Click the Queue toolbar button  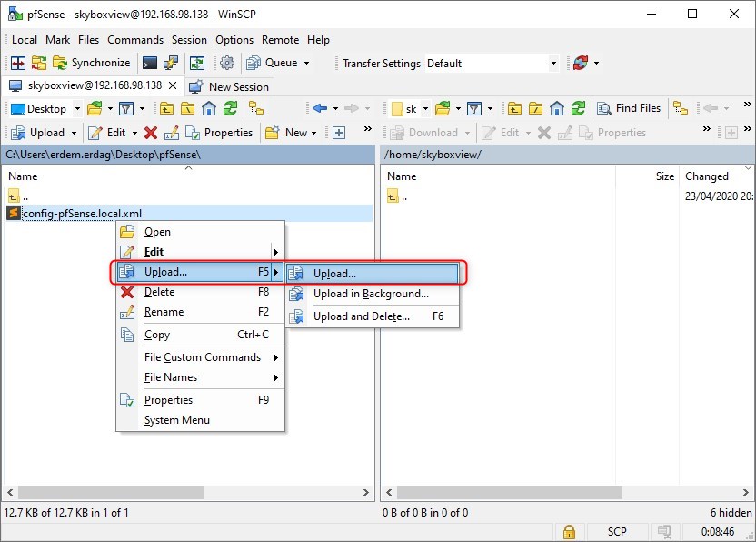[x=273, y=63]
